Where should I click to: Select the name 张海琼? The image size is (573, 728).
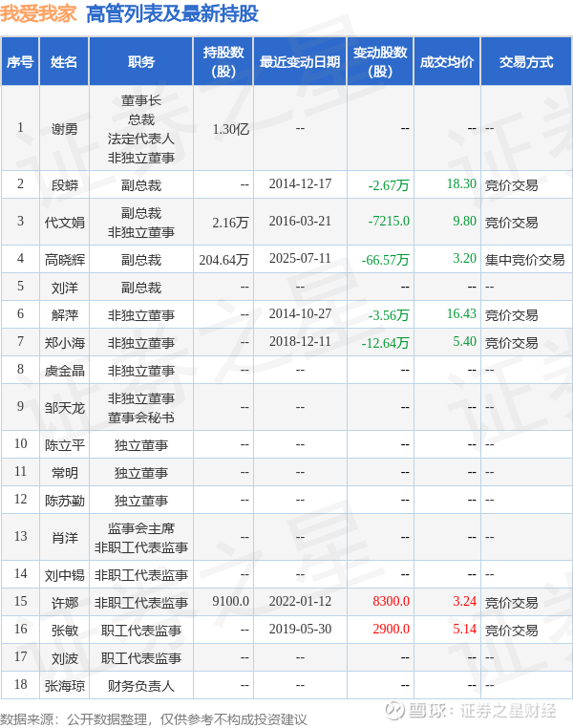tap(65, 686)
